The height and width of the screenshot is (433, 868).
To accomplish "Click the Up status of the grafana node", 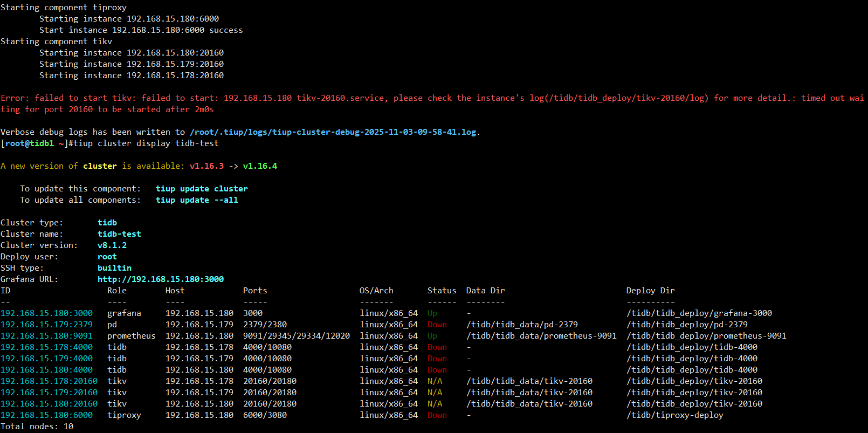I will pos(432,313).
